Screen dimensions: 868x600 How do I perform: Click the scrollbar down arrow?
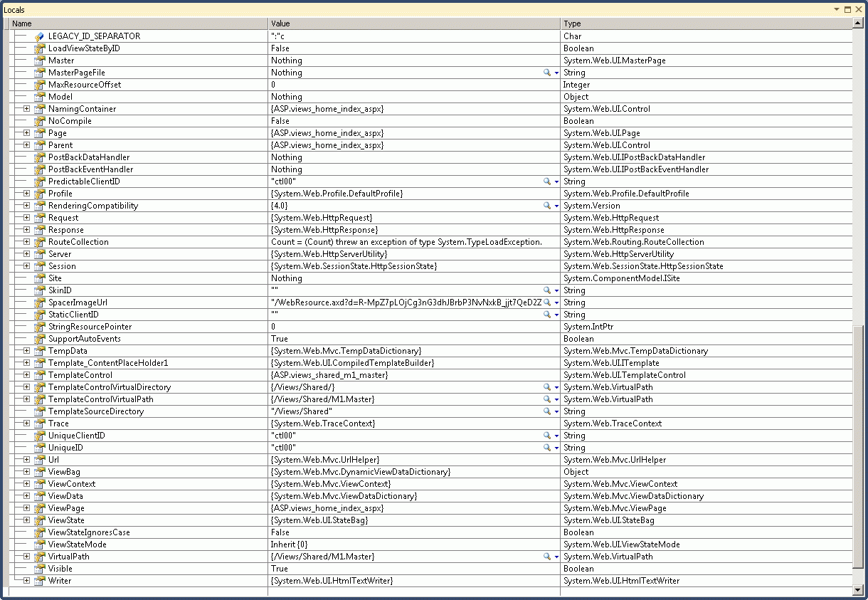point(858,590)
